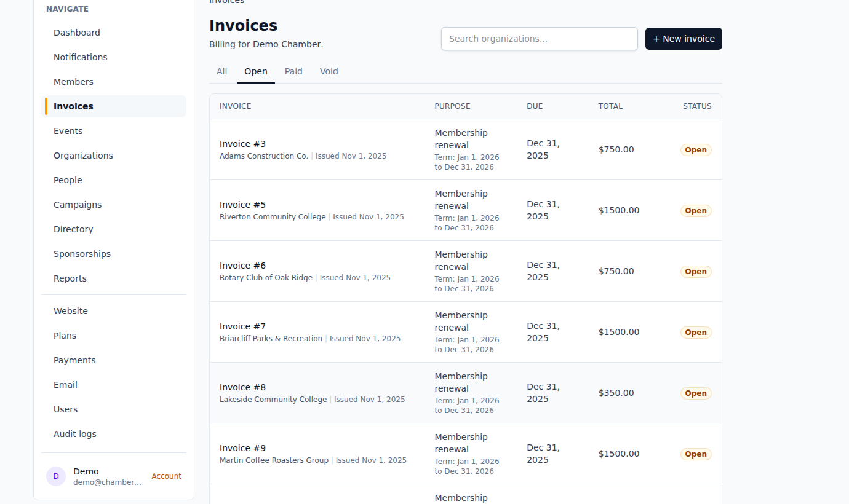Viewport: 849px width, 504px height.
Task: Switch to the Void tab
Action: click(x=329, y=71)
